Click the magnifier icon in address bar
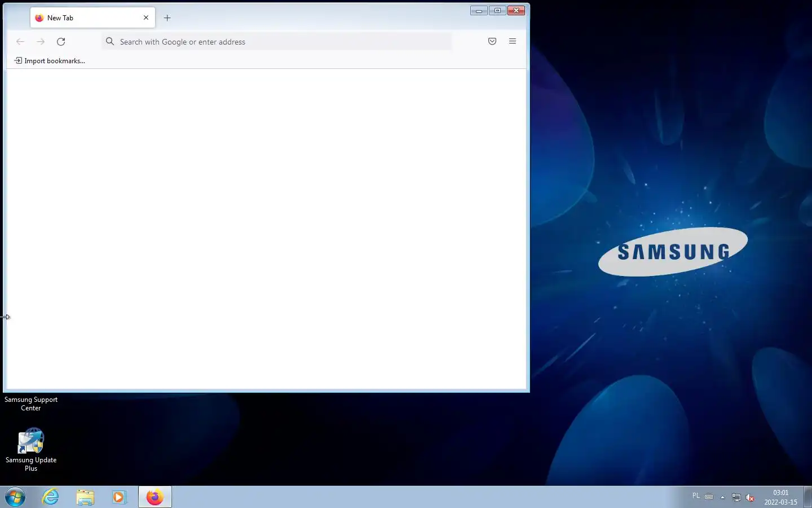812x508 pixels. [x=110, y=41]
